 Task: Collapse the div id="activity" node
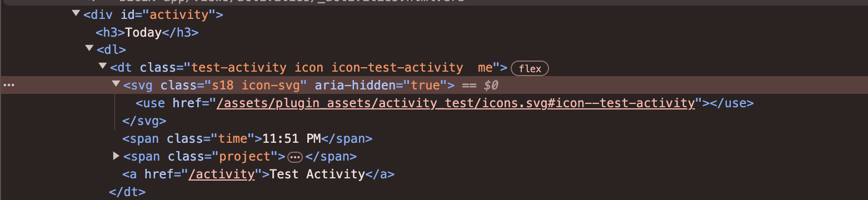click(x=76, y=13)
